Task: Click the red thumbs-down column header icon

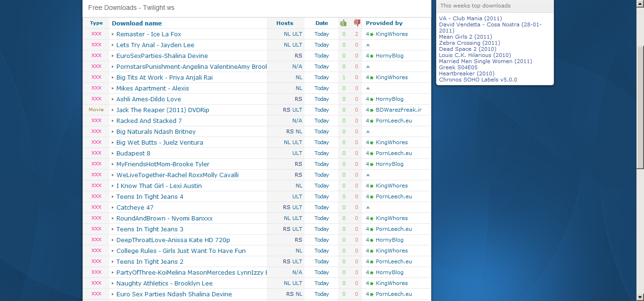Action: click(357, 23)
